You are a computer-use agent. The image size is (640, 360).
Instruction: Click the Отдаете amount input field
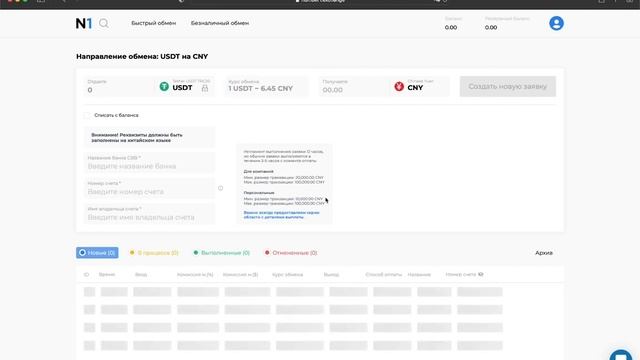pyautogui.click(x=120, y=87)
